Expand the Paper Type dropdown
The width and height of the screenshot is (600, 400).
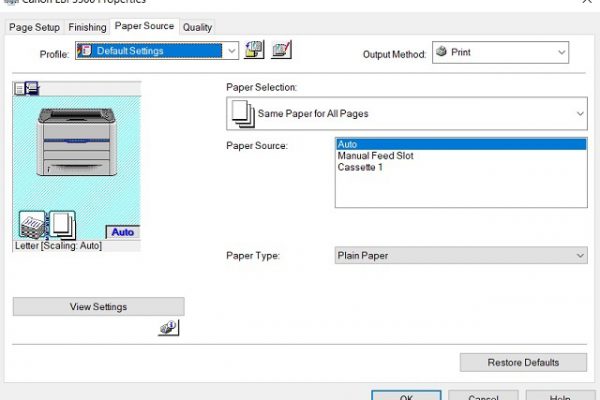(580, 256)
